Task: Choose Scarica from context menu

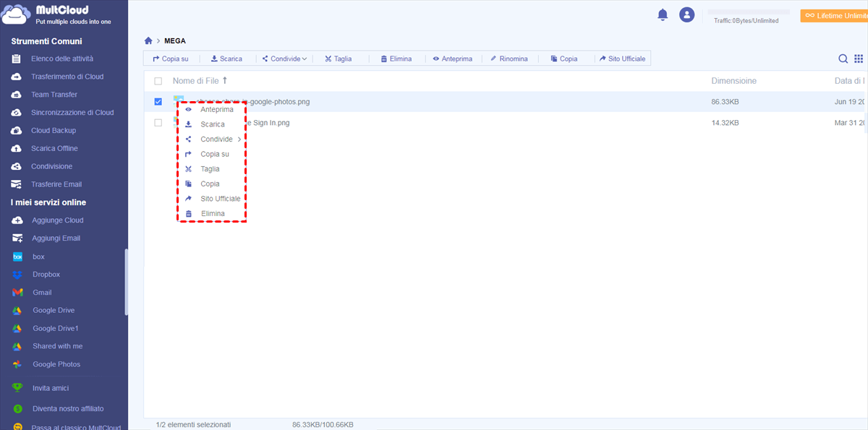Action: point(211,124)
